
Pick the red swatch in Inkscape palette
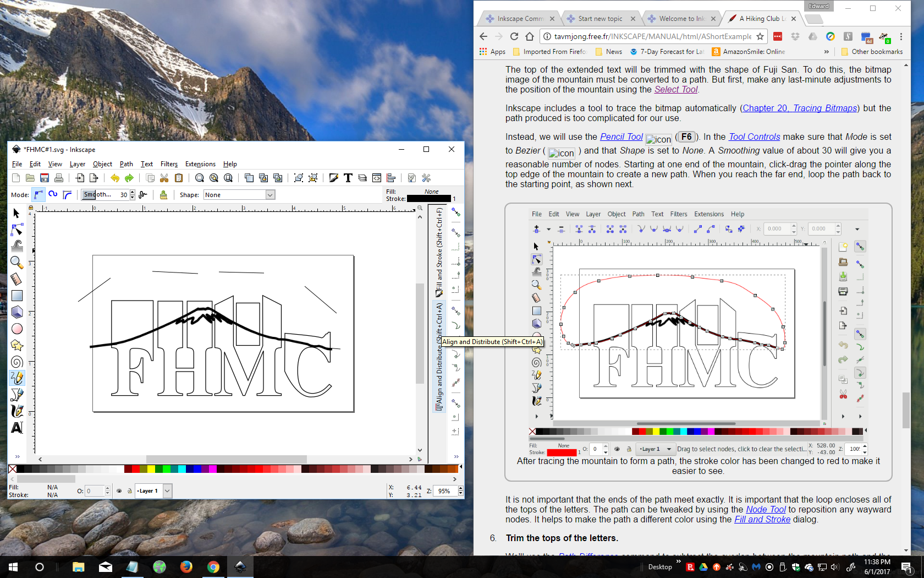pyautogui.click(x=135, y=469)
